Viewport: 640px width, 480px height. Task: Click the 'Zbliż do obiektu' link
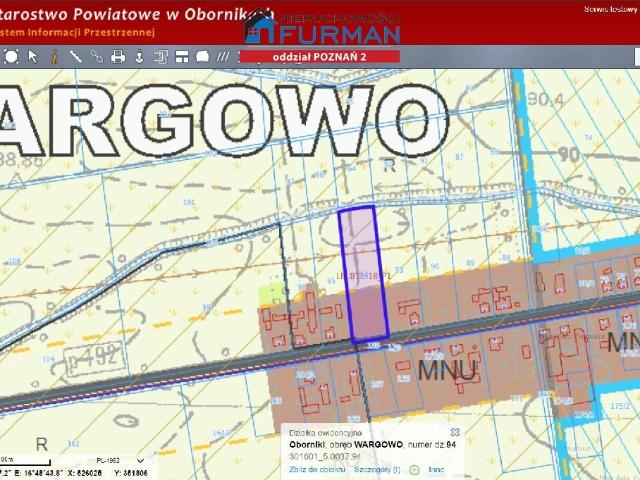317,469
